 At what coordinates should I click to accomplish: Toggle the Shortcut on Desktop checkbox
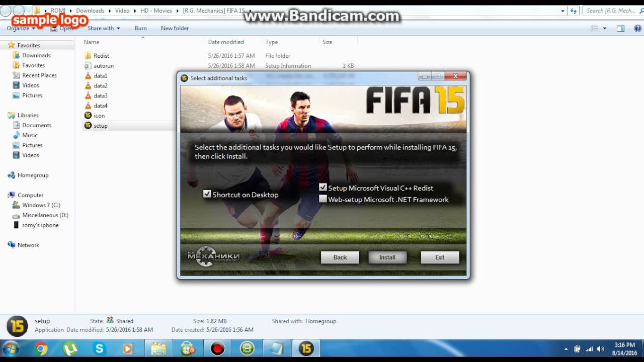click(207, 194)
